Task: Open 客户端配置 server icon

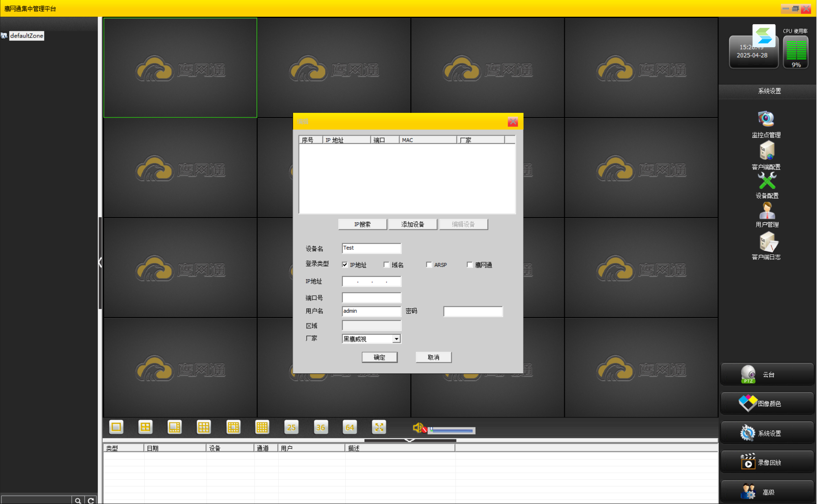Action: point(767,150)
